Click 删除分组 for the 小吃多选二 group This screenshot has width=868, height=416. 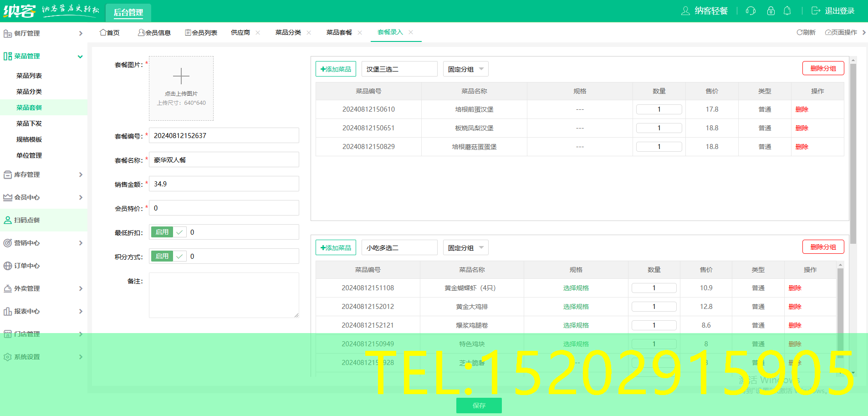point(823,247)
